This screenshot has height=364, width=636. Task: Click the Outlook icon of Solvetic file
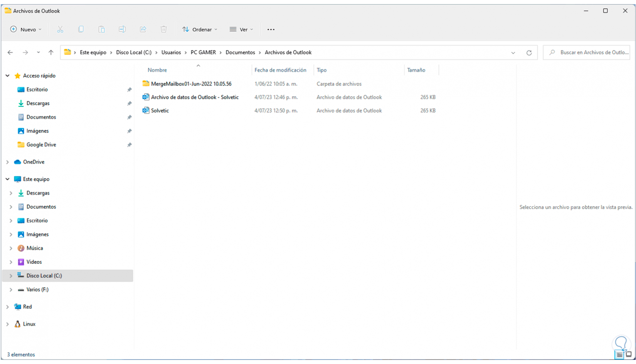(146, 111)
